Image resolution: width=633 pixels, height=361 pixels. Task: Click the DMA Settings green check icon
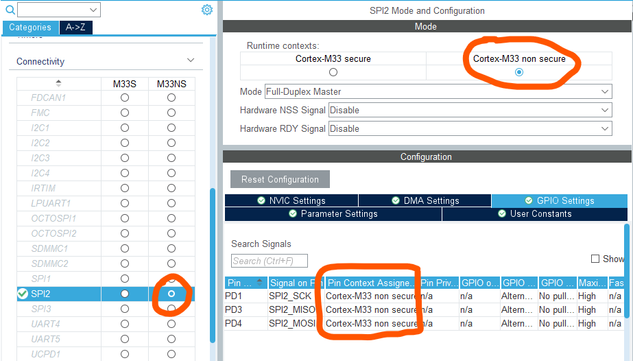click(396, 200)
